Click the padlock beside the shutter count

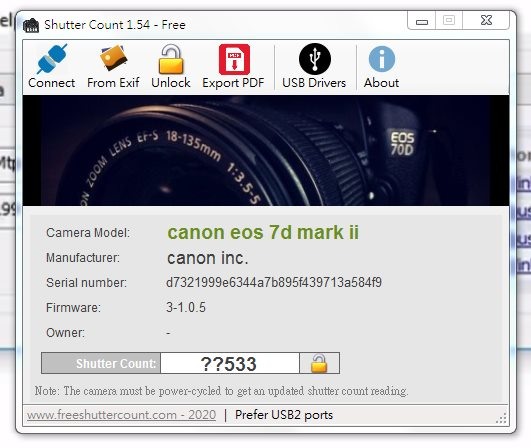click(x=319, y=363)
